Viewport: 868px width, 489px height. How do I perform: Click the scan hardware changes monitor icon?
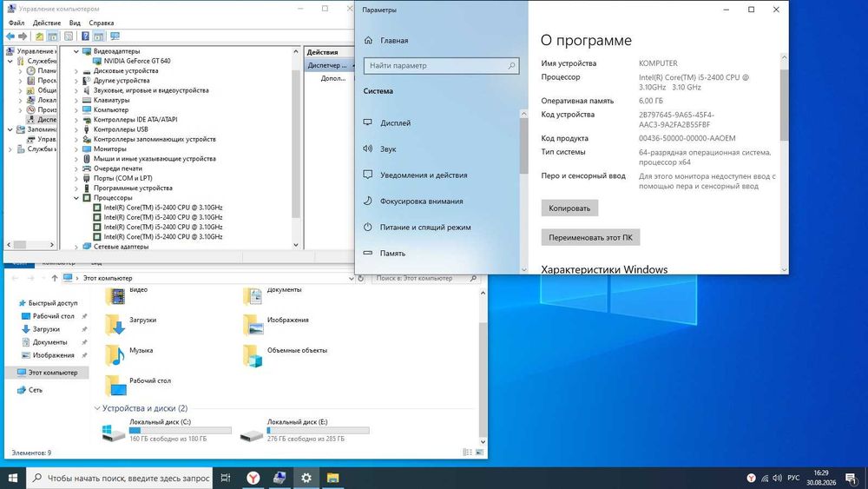coord(115,36)
